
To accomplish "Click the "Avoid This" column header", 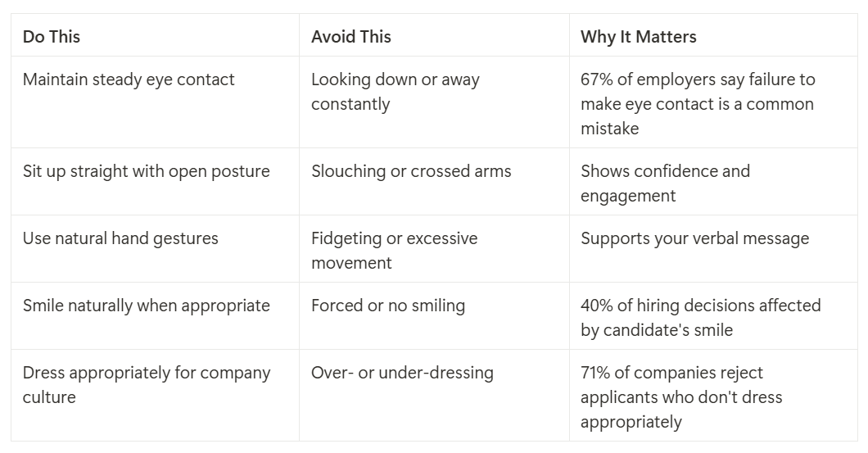I will [x=350, y=37].
